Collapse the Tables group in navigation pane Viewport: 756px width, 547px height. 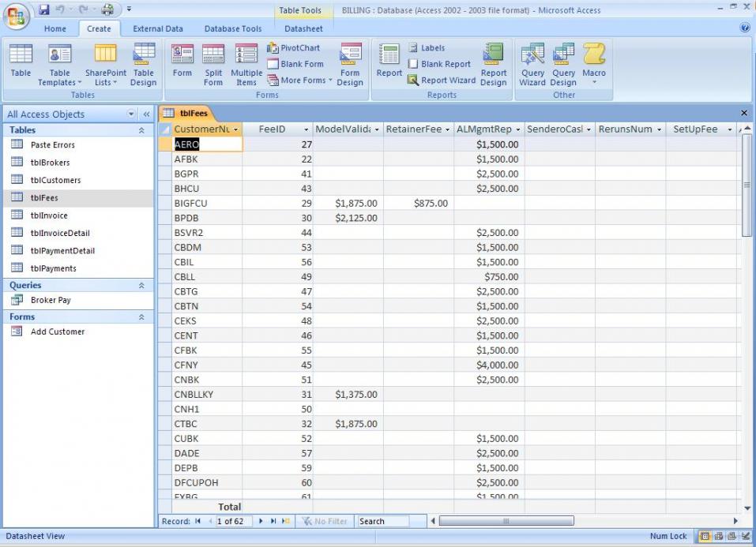tap(141, 130)
